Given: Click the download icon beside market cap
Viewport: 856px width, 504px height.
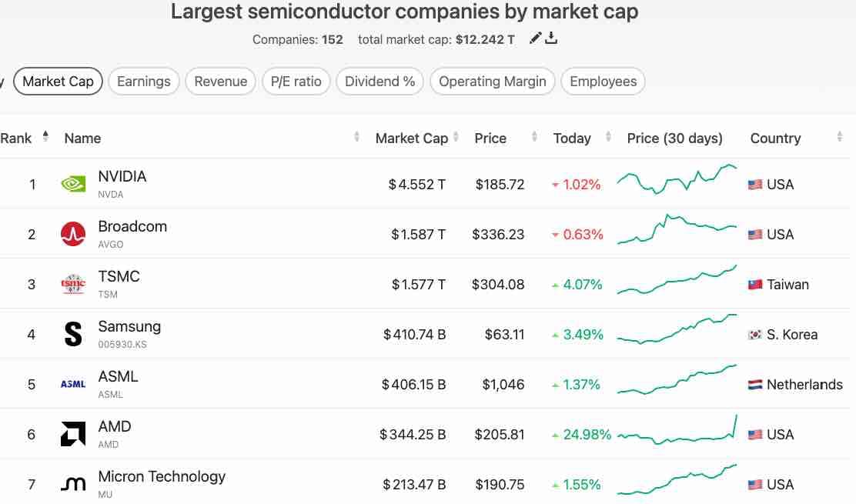Looking at the screenshot, I should tap(551, 38).
